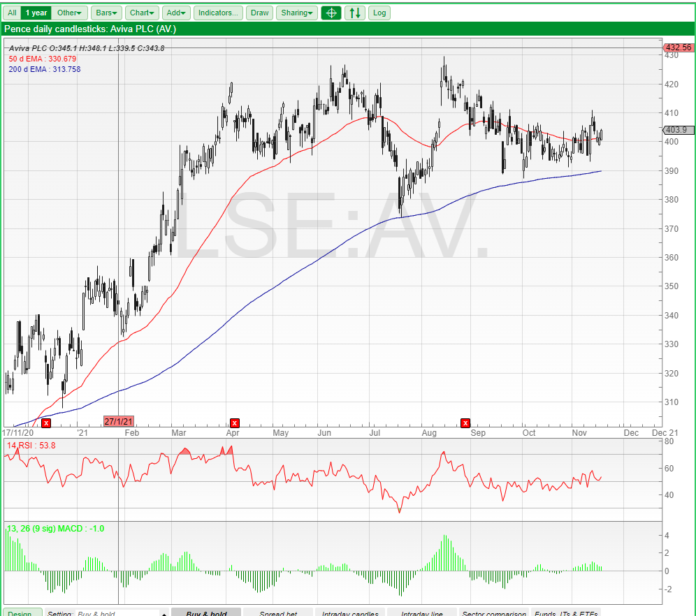Click the 27/1/21 date marker
This screenshot has width=696, height=616.
[119, 421]
